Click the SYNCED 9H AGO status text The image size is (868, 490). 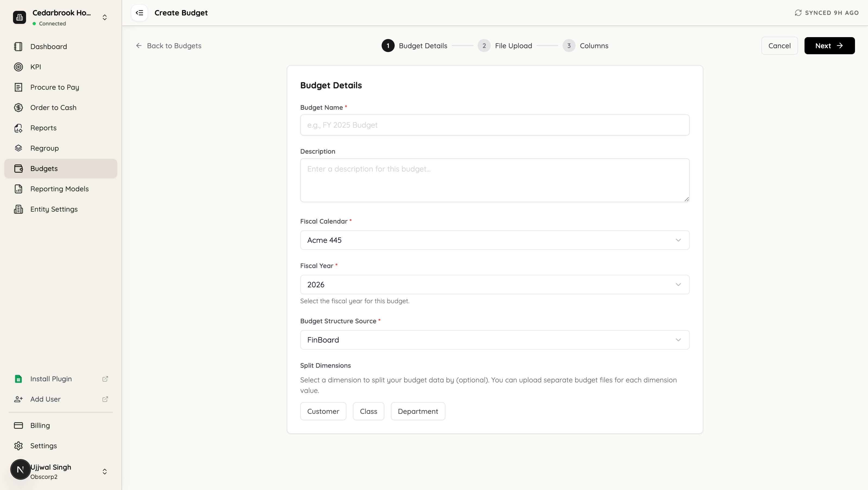832,13
